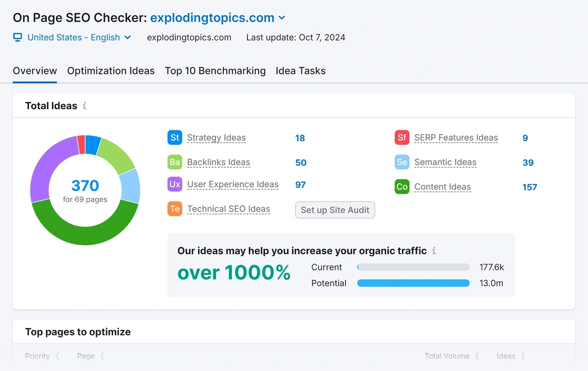Switch to the Optimization Ideas tab
Screen dimensions: 588x371
[111, 71]
